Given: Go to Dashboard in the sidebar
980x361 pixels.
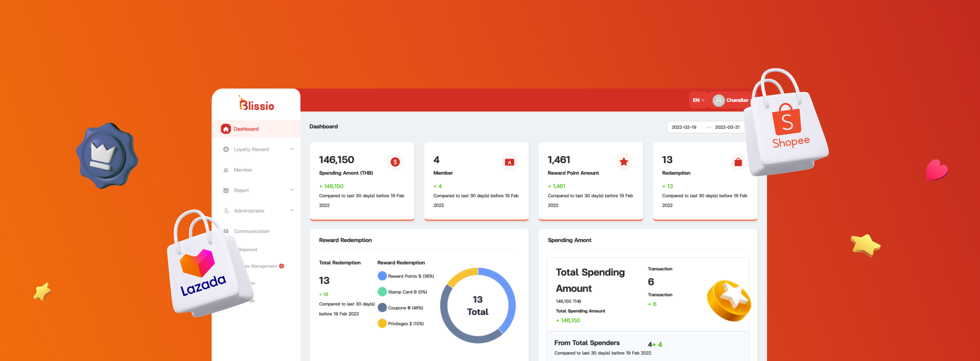Looking at the screenshot, I should click(x=256, y=129).
